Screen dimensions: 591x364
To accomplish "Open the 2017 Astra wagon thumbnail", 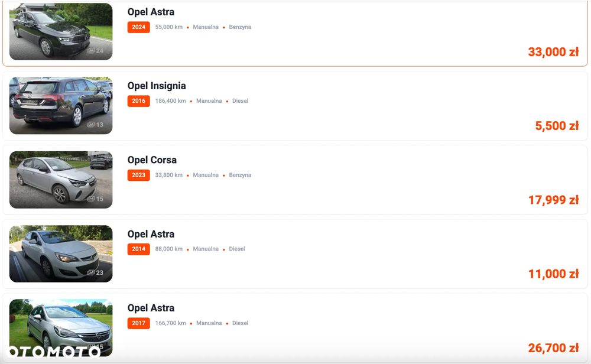I will (x=61, y=328).
